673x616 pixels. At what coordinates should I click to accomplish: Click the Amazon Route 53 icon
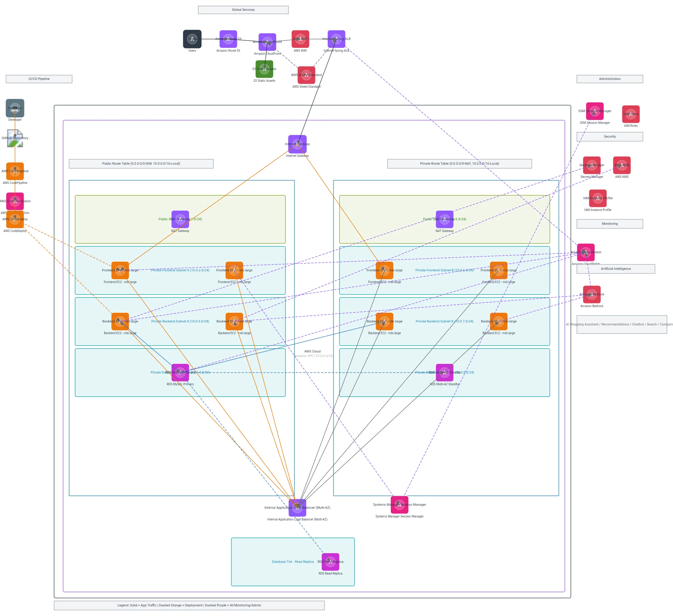click(x=228, y=39)
